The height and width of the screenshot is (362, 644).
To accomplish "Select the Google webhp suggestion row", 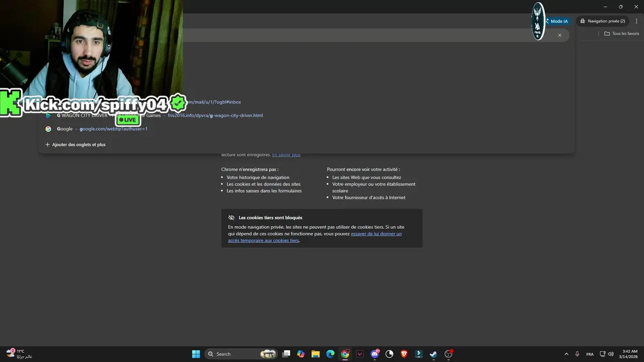I will (x=306, y=129).
